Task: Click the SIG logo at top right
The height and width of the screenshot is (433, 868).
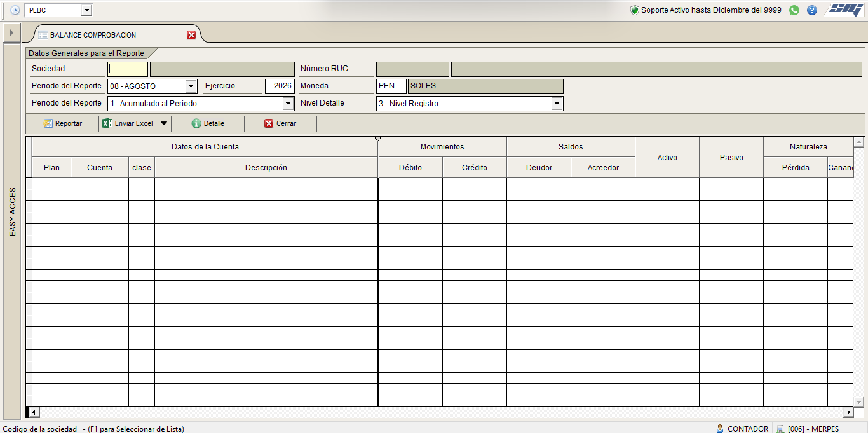Action: pos(845,10)
